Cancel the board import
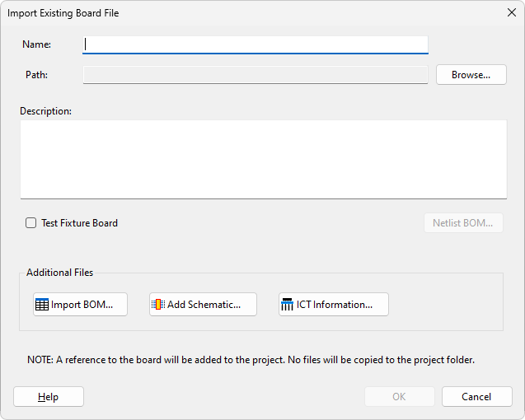525x420 pixels. 476,397
